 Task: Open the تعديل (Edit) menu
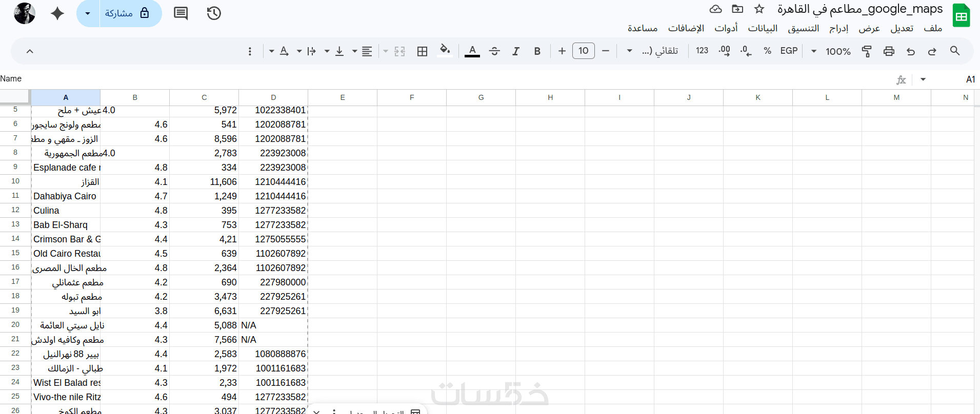tap(902, 28)
